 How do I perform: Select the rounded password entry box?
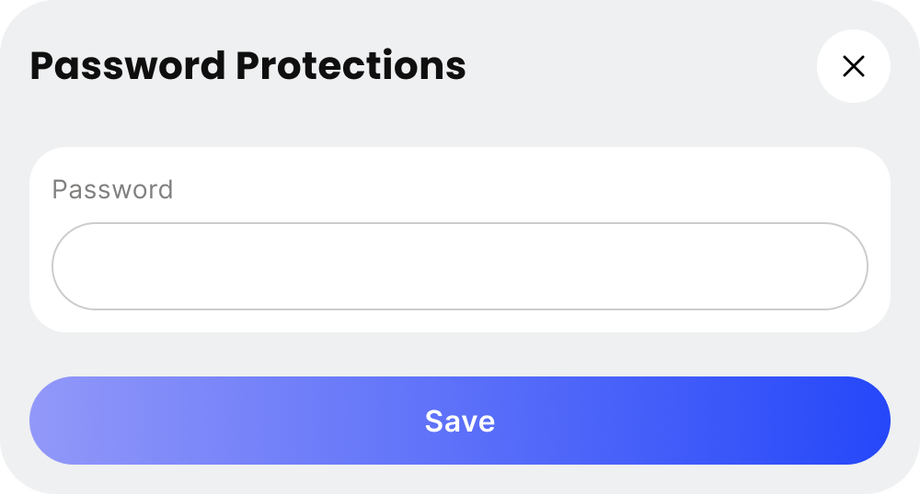pyautogui.click(x=459, y=266)
